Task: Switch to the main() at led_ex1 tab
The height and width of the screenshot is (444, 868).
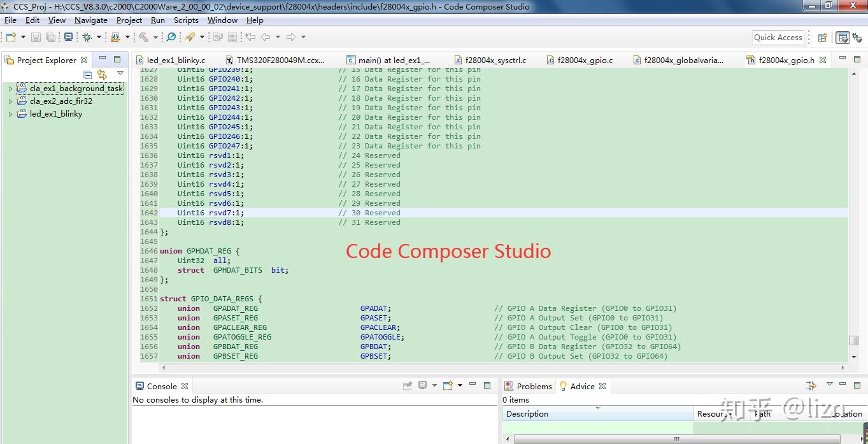Action: (388, 60)
